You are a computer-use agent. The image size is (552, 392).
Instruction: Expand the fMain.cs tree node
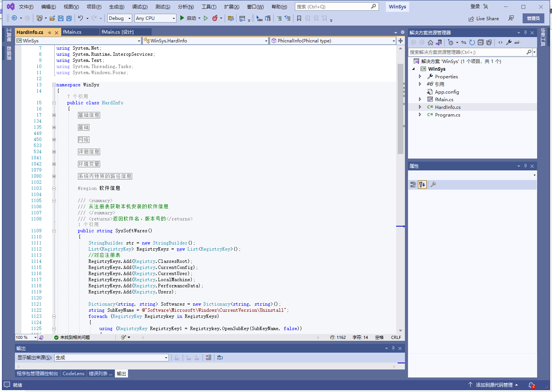(420, 99)
